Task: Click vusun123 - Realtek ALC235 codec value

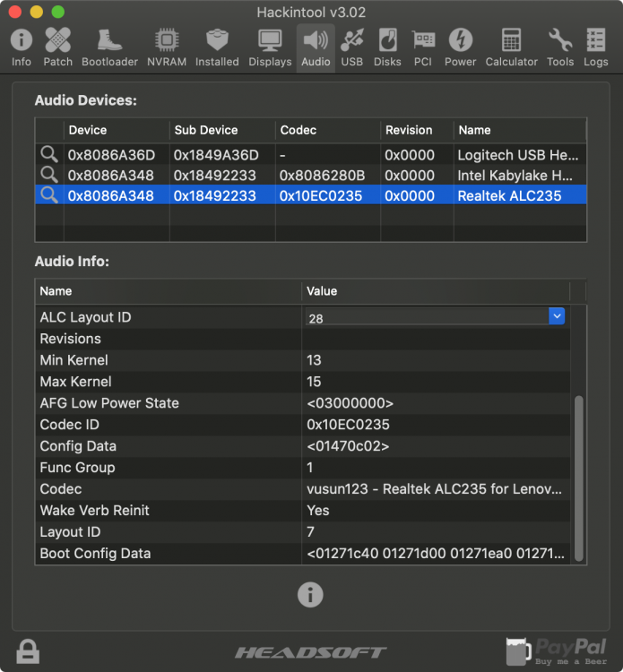Action: (x=434, y=489)
